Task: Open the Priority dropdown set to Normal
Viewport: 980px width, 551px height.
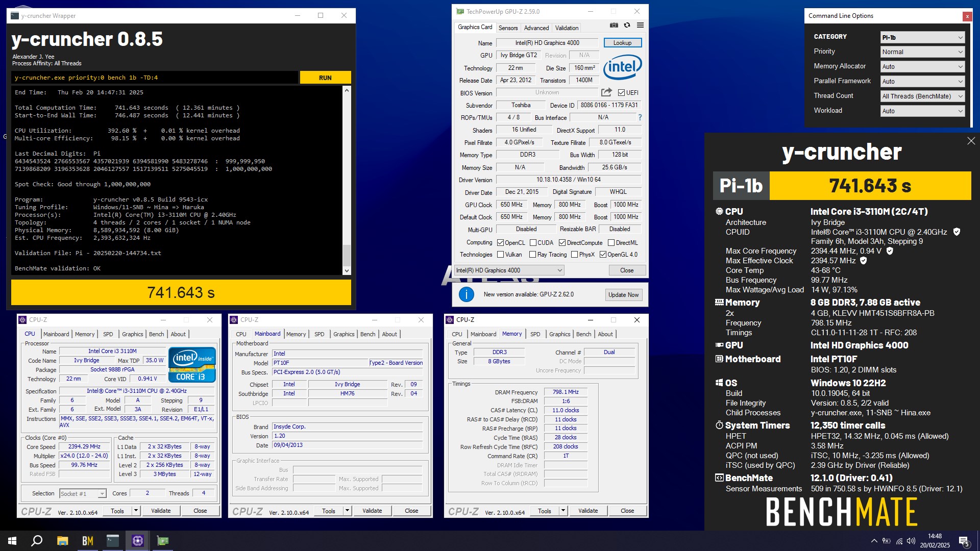Action: pyautogui.click(x=922, y=52)
